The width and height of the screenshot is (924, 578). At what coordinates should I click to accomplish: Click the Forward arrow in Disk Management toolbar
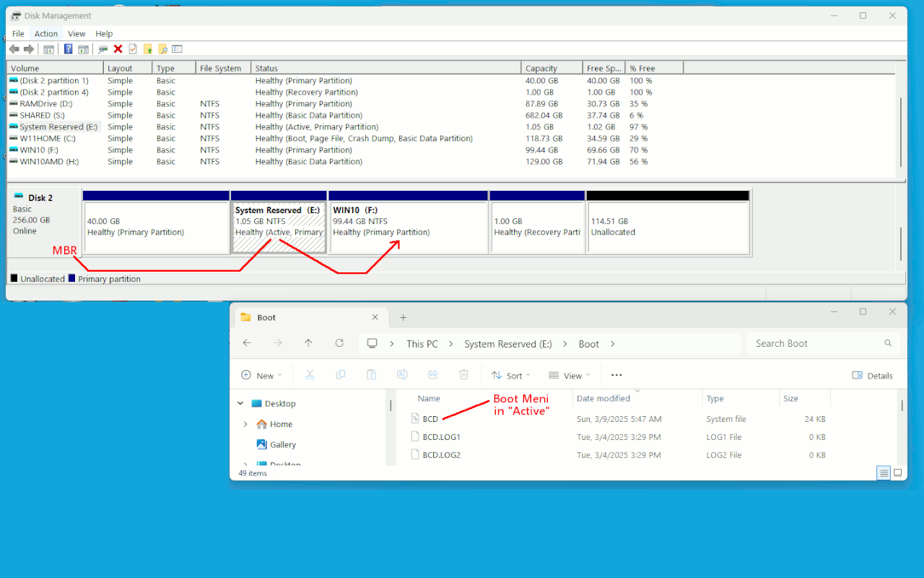29,49
